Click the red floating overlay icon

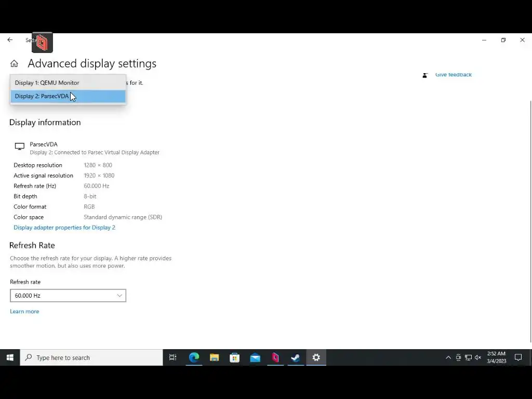point(42,43)
